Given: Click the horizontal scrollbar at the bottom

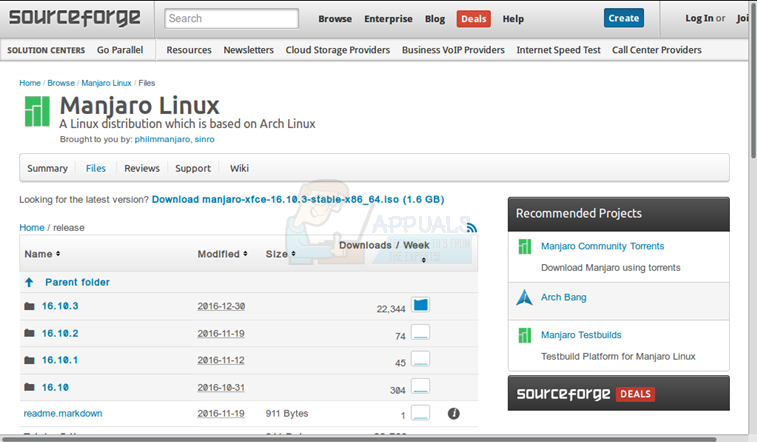Looking at the screenshot, I should [x=360, y=439].
